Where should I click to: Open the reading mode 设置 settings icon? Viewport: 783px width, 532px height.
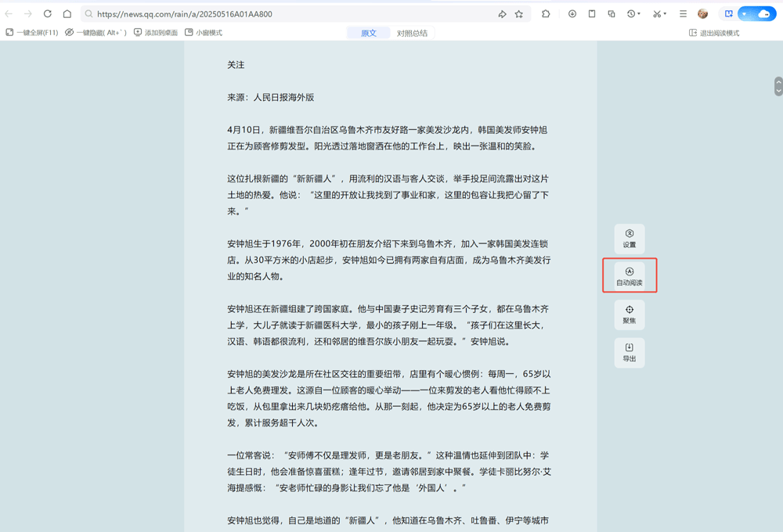[630, 238]
